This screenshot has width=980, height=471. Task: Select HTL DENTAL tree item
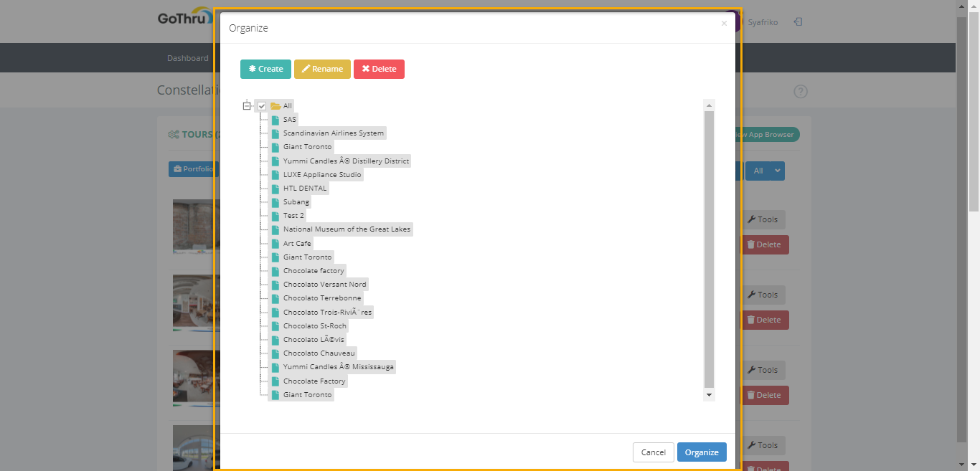tap(305, 188)
